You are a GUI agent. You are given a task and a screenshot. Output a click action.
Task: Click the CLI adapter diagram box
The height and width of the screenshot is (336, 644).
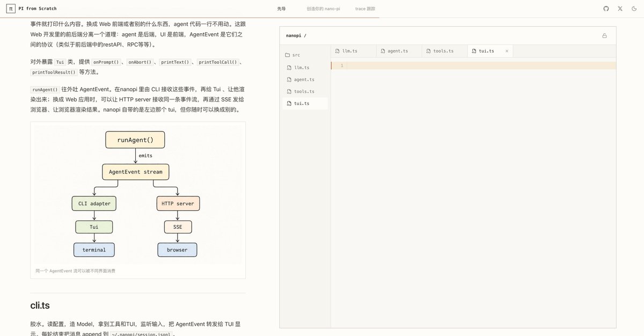tap(94, 204)
